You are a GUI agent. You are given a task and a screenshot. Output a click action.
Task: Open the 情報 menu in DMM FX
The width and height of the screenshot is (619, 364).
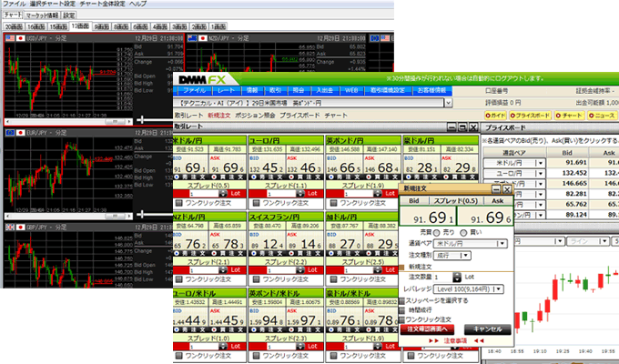[252, 90]
